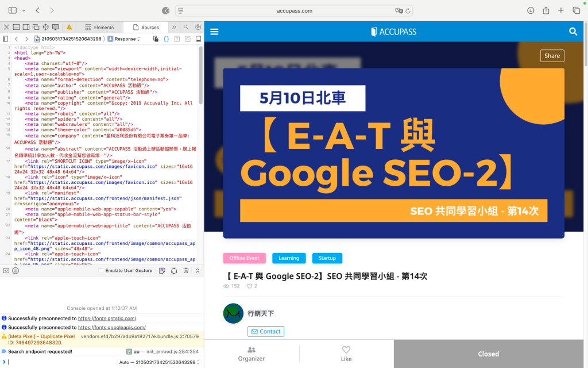588x368 pixels.
Task: Click the preserve log circular arrow icon
Action: point(174,270)
